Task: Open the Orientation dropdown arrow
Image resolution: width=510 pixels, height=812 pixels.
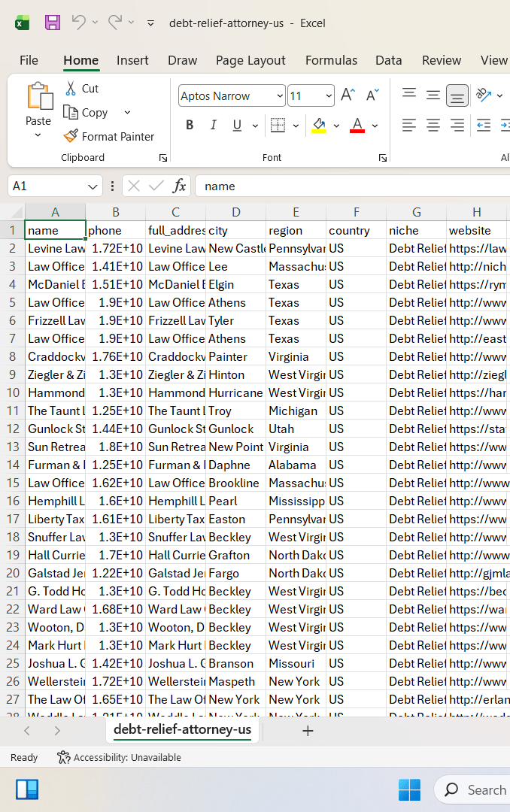Action: point(499,95)
